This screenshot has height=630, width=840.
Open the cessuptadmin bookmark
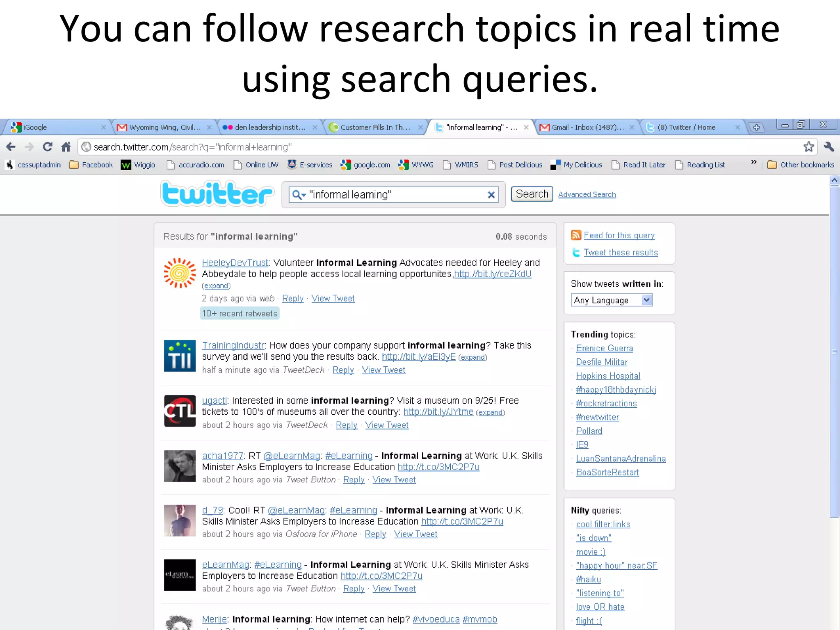pos(34,165)
